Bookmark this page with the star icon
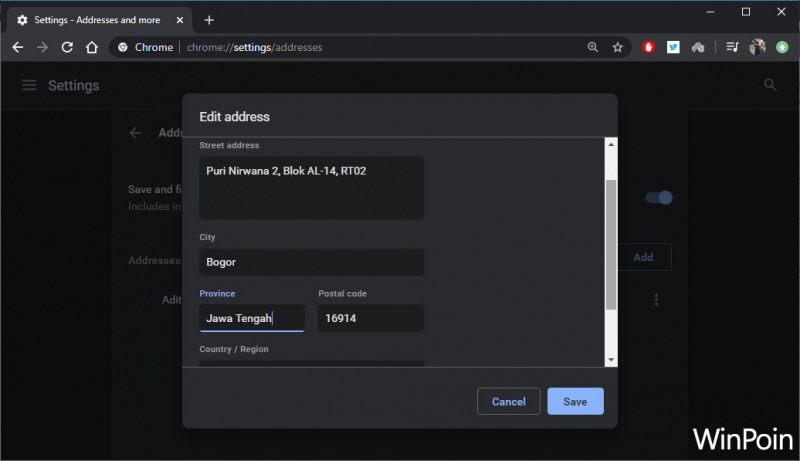800x461 pixels. [618, 47]
